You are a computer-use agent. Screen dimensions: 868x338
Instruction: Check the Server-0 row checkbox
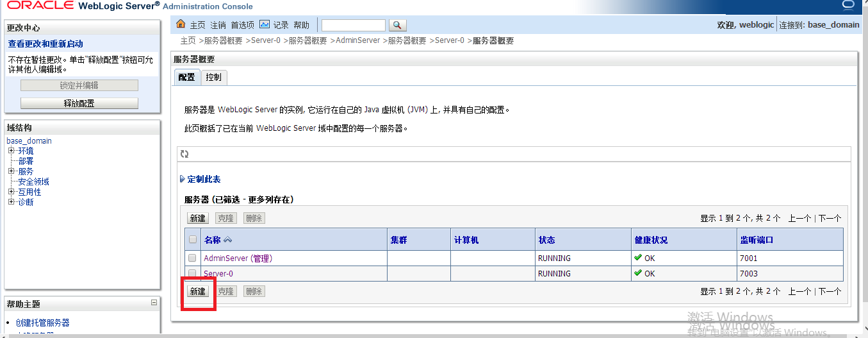192,273
